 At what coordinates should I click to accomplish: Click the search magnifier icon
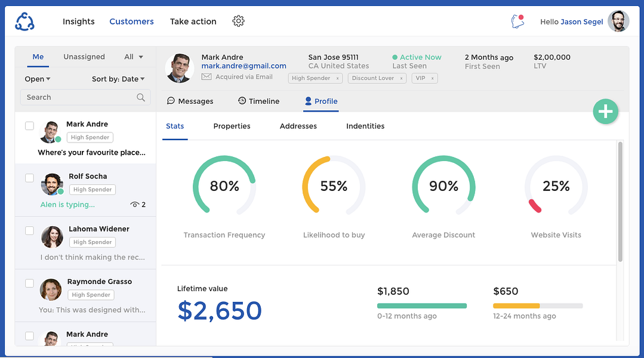coord(141,97)
